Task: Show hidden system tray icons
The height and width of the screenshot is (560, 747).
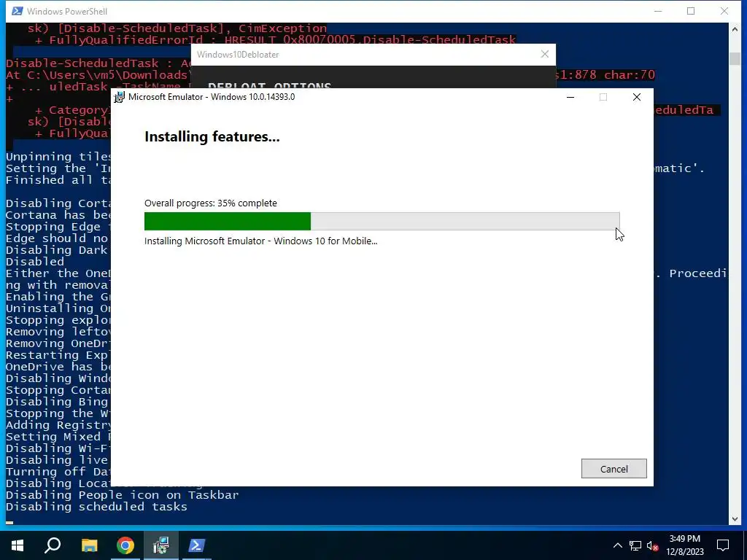Action: (x=617, y=545)
